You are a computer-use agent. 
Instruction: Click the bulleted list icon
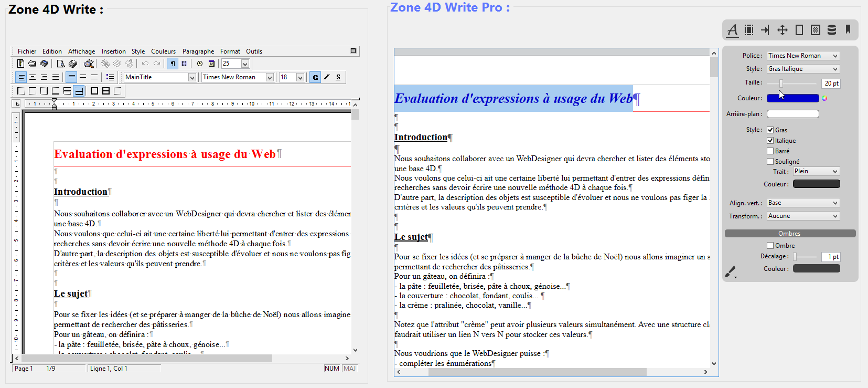coord(110,77)
